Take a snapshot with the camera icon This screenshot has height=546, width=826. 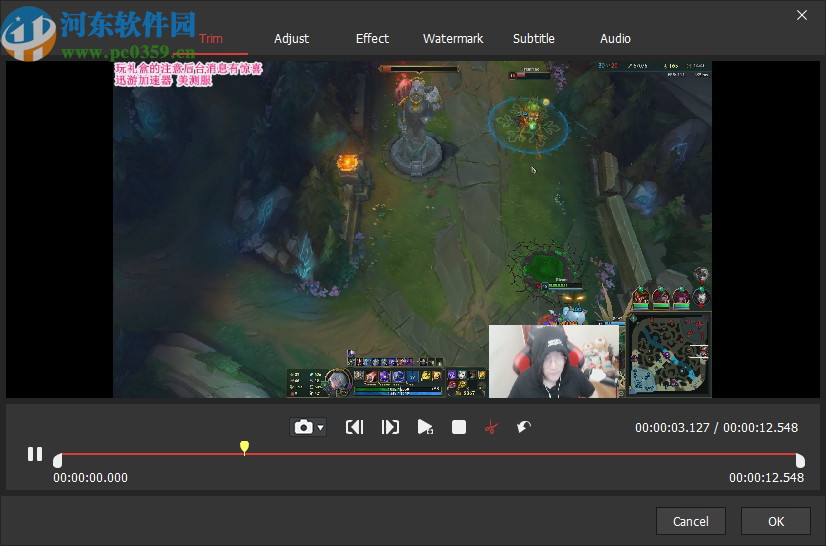(x=303, y=427)
